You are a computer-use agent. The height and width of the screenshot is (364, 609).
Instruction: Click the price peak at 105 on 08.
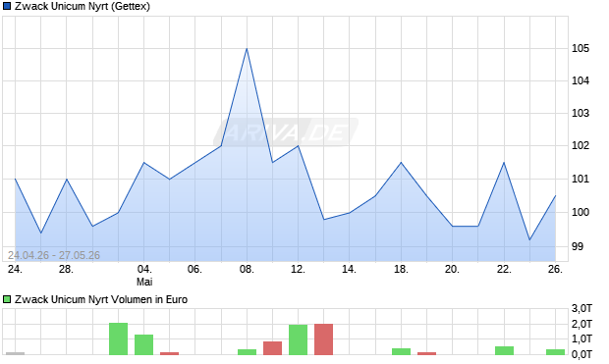pos(247,49)
